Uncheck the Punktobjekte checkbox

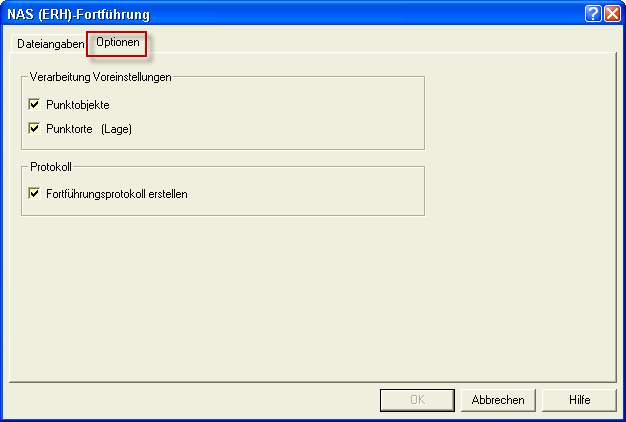[x=34, y=105]
